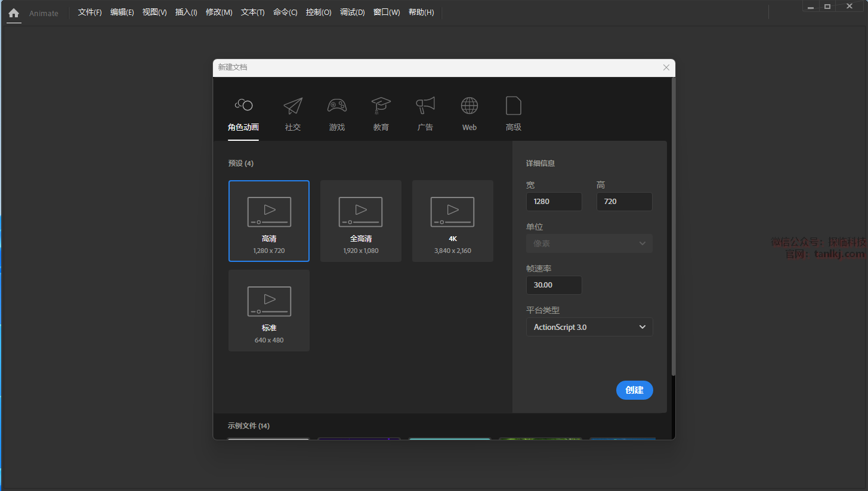Screen dimensions: 868x491
Task: Click the dialog's vertical scrollbar
Action: tap(674, 227)
